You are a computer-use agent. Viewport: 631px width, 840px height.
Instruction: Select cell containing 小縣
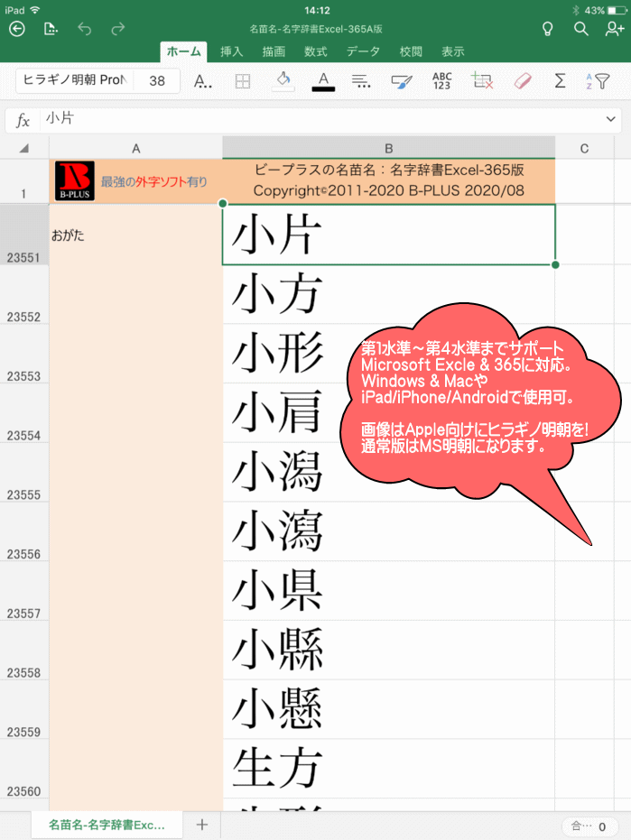pyautogui.click(x=389, y=650)
